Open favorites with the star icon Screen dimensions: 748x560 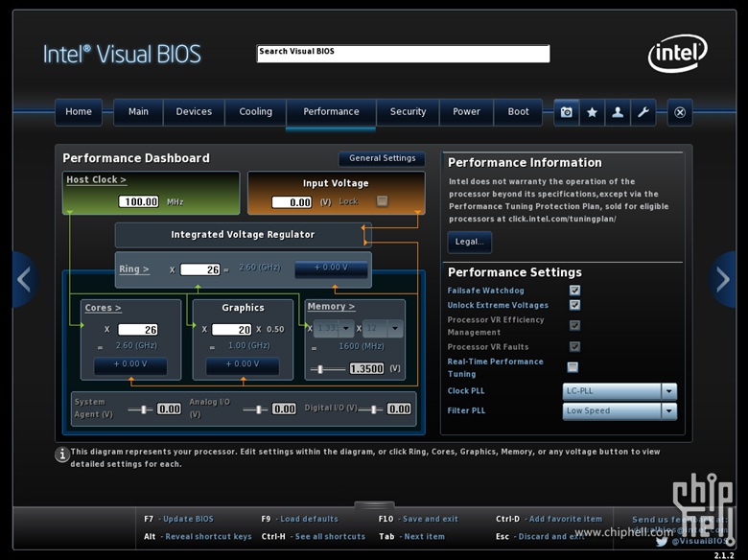click(x=592, y=112)
